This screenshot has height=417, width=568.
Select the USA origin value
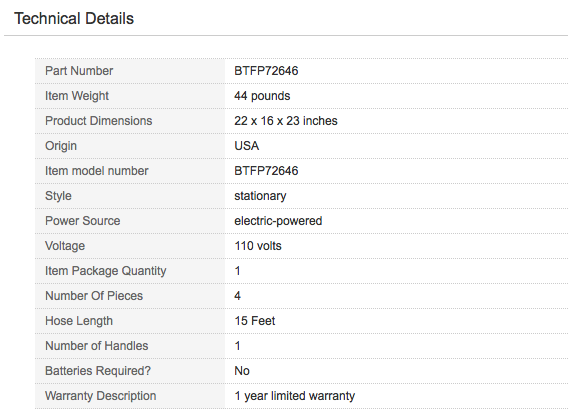(x=247, y=146)
